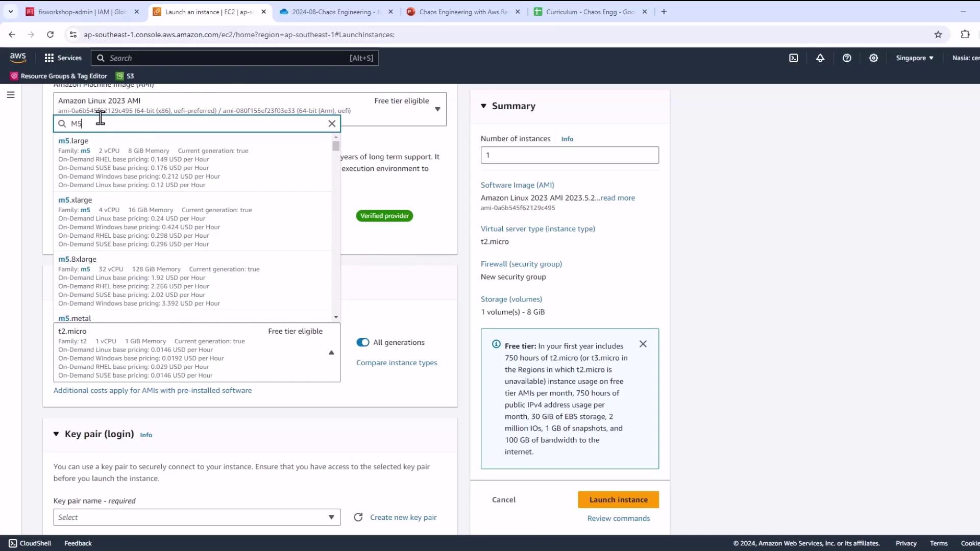This screenshot has height=551, width=980.
Task: Open the side navigation hamburger menu
Action: pos(11,95)
